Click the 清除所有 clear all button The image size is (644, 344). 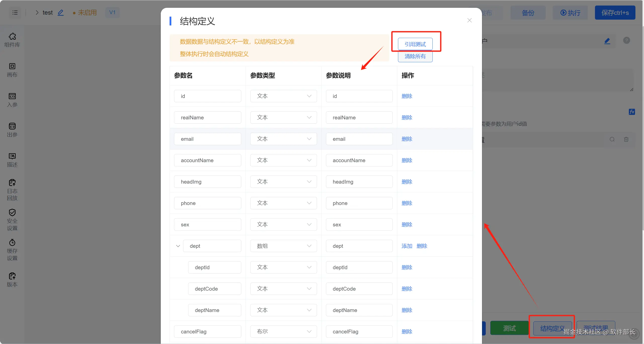[x=415, y=56]
